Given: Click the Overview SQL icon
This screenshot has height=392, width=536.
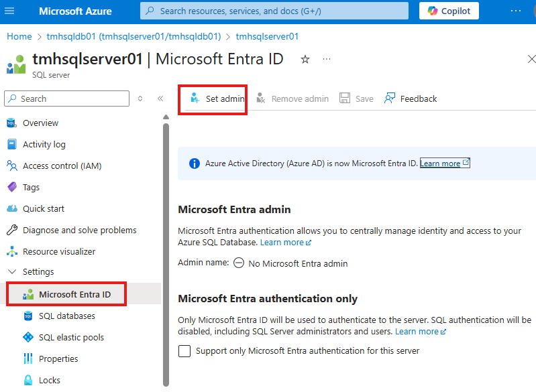Looking at the screenshot, I should [11, 123].
